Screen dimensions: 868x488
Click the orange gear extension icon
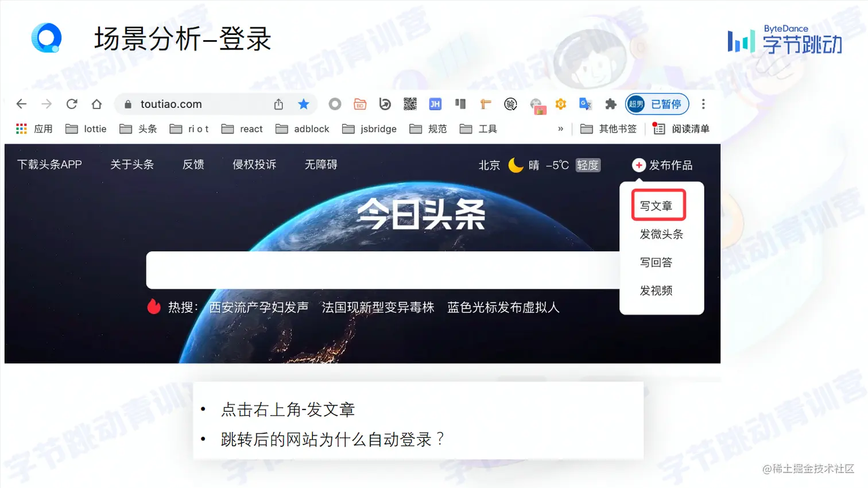[x=561, y=104]
